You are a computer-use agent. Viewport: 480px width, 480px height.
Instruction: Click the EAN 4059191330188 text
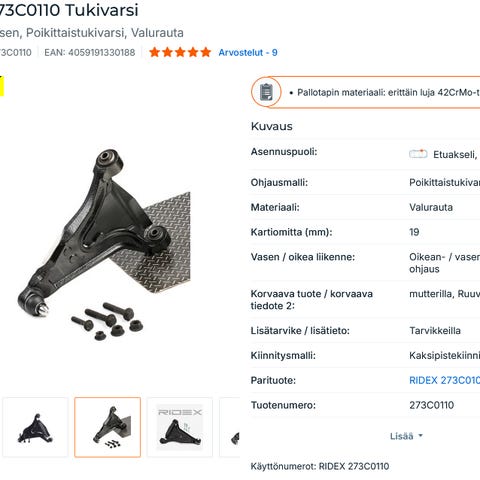(x=90, y=52)
